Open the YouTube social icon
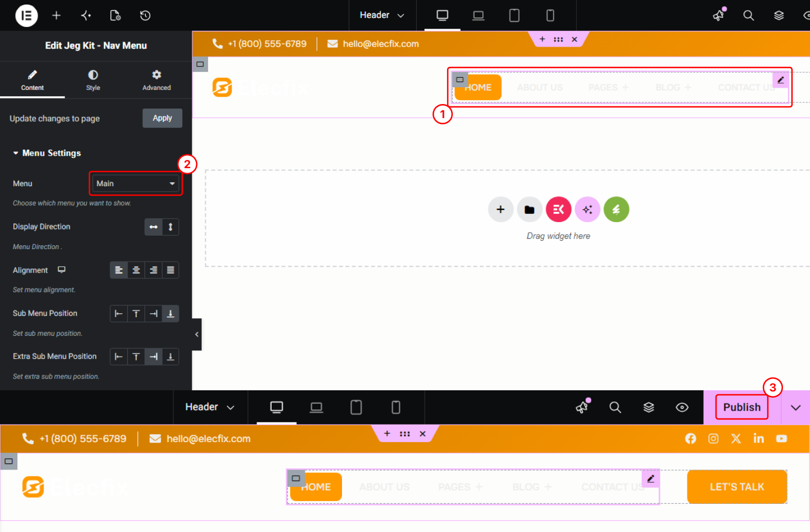Image resolution: width=810 pixels, height=532 pixels. (x=781, y=439)
